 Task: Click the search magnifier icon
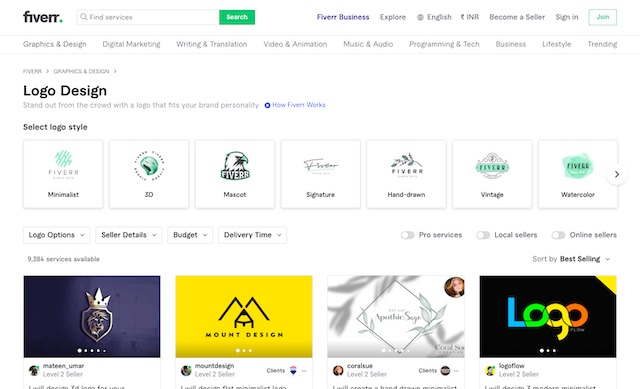coord(84,17)
